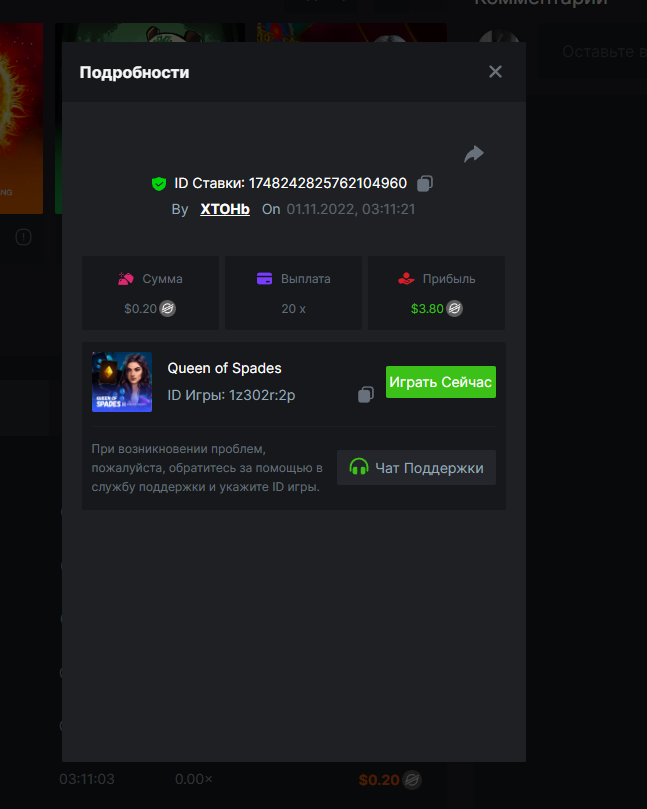Click the Queen of Spades game thumbnail
This screenshot has height=809, width=647.
[122, 382]
